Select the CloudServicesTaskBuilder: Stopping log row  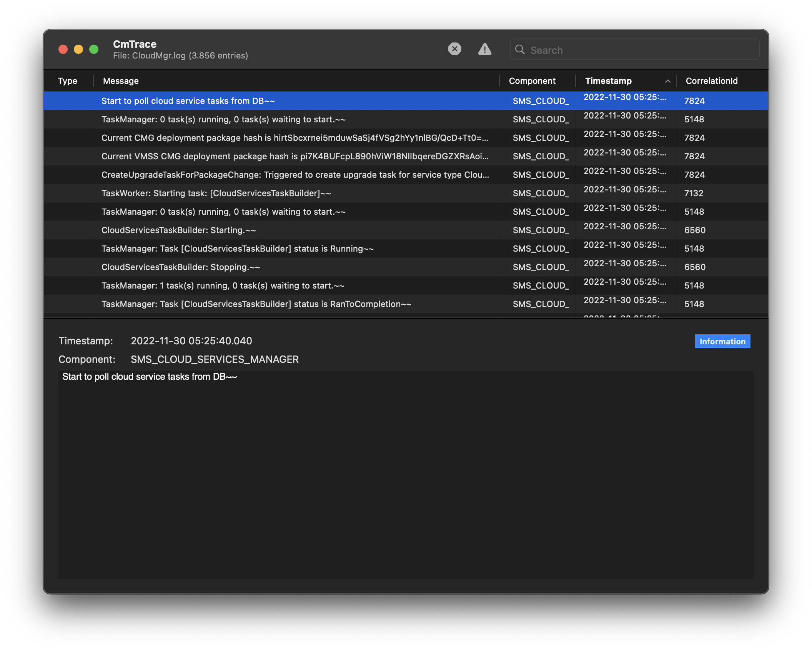click(181, 267)
